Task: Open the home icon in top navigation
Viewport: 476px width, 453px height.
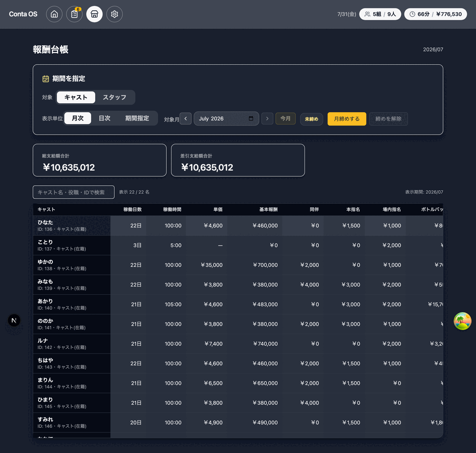Action: click(x=54, y=14)
